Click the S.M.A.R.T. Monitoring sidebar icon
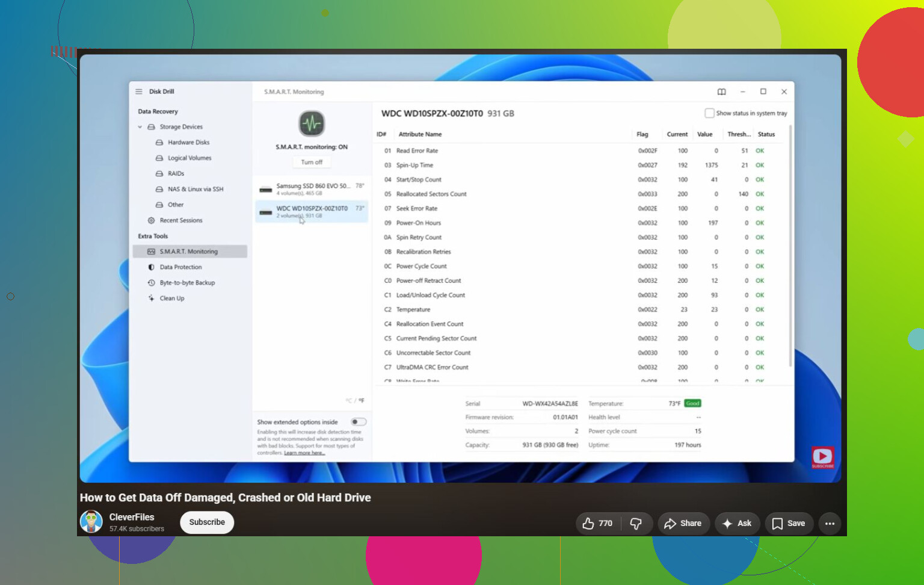 pyautogui.click(x=151, y=252)
